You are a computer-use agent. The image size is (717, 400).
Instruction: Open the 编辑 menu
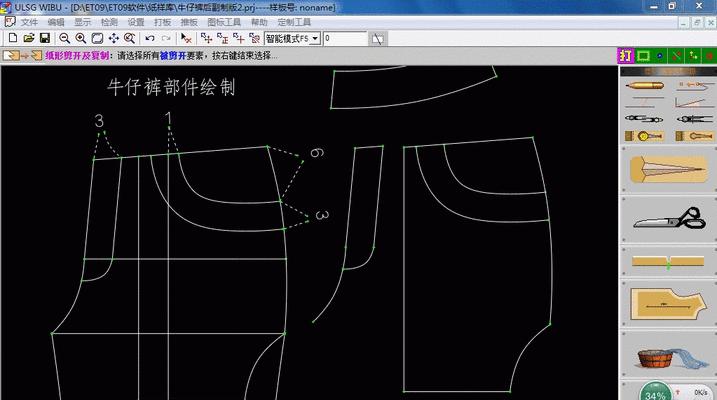click(56, 22)
